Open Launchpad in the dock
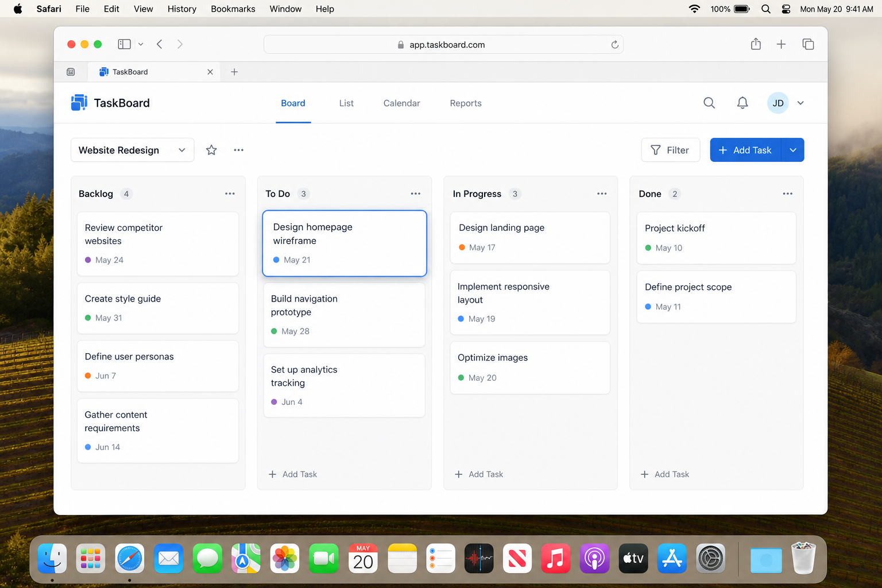This screenshot has height=588, width=882. click(x=91, y=558)
